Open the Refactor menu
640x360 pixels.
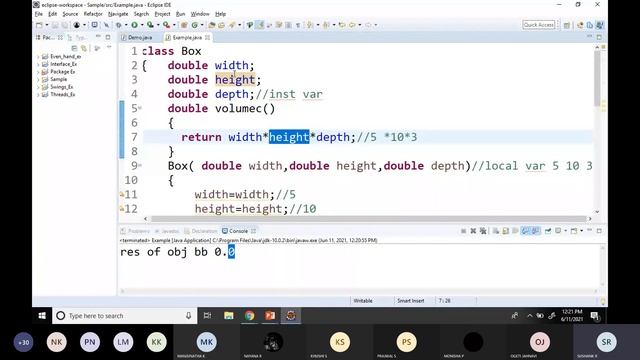pos(93,14)
